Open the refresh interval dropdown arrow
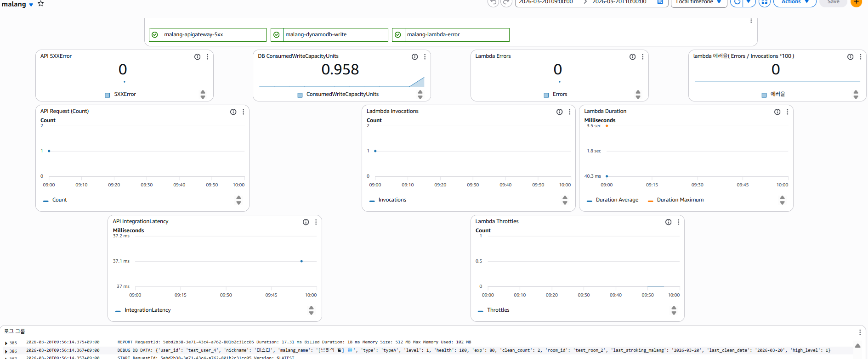This screenshot has height=359, width=868. tap(749, 2)
